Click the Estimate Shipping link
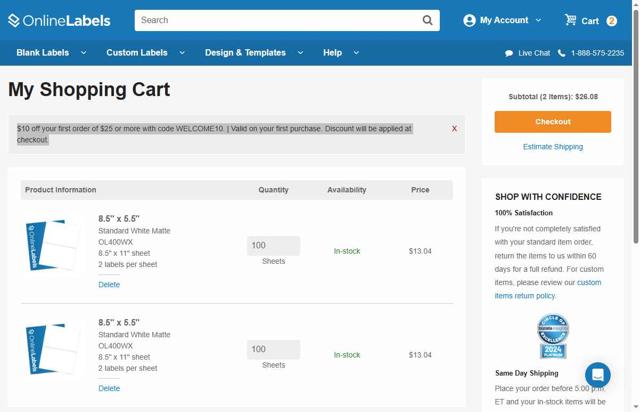This screenshot has height=412, width=640. [553, 147]
